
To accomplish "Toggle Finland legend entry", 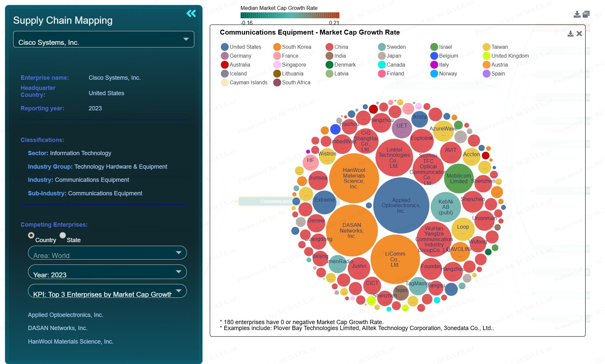I will click(x=391, y=74).
